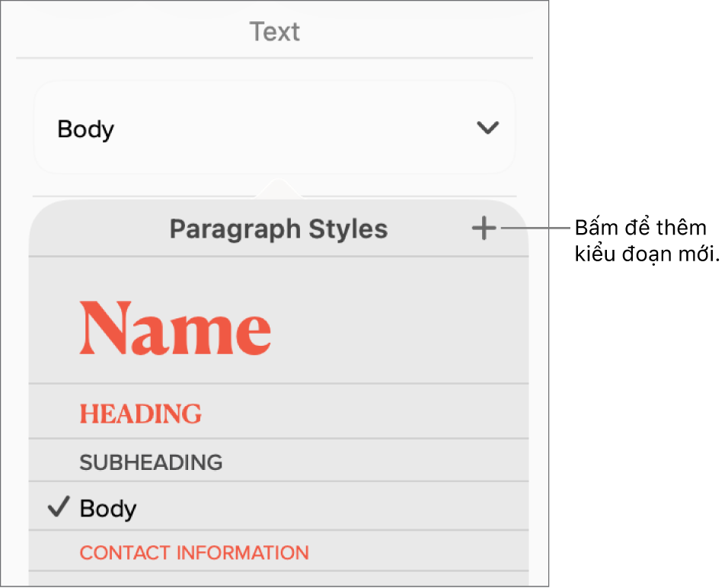Click the callout line beside plus icon

coord(535,228)
